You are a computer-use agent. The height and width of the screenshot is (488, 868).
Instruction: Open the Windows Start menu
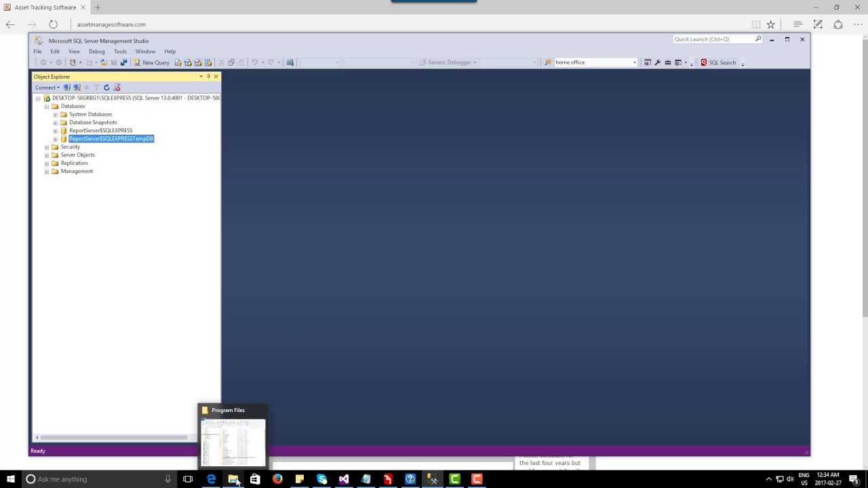pyautogui.click(x=10, y=479)
